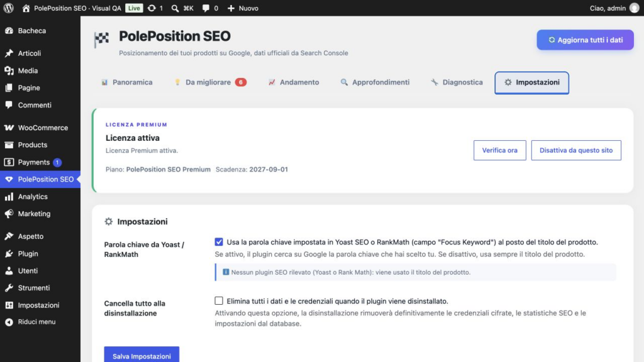Viewport: 644px width, 362px height.
Task: Click the Strumenti wrench icon
Action: pos(9,288)
